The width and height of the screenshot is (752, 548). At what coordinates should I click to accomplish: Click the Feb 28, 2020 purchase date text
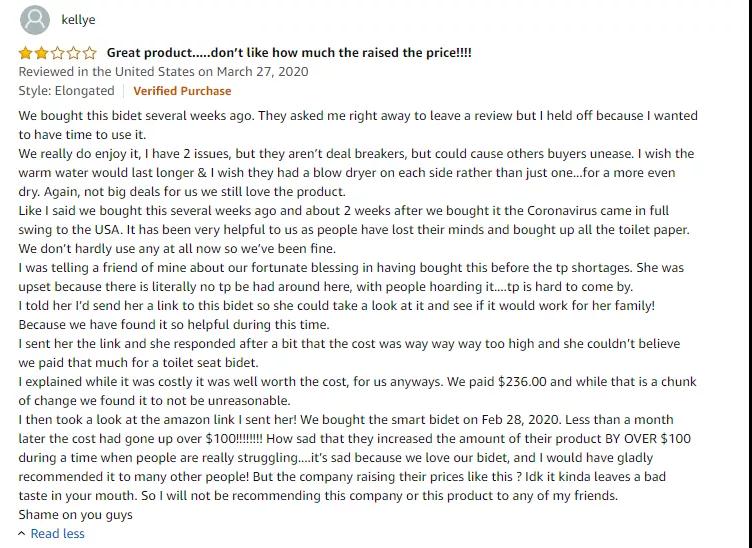tap(520, 420)
